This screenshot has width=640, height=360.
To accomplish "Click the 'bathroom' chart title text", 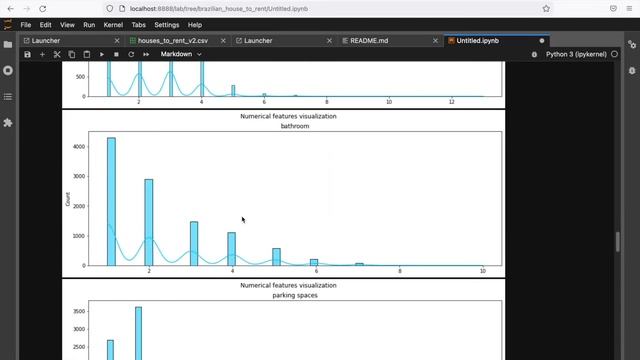I will (295, 126).
